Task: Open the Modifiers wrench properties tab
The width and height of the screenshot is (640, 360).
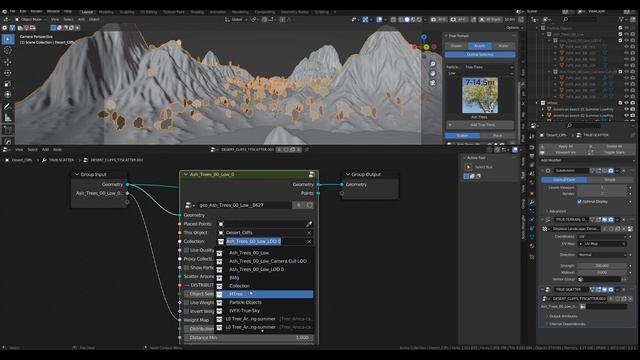Action: [531, 202]
